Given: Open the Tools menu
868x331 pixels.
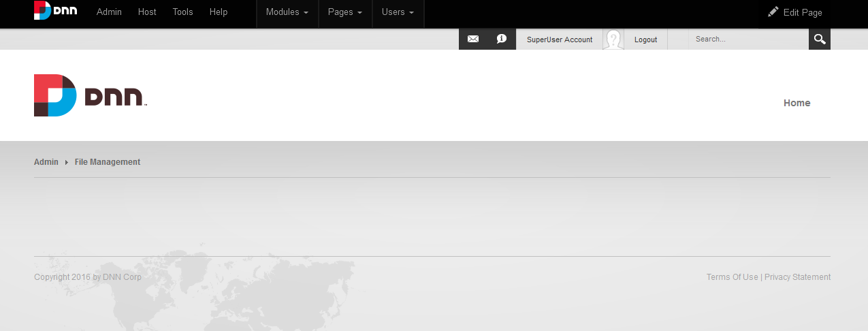Looking at the screenshot, I should [x=183, y=12].
